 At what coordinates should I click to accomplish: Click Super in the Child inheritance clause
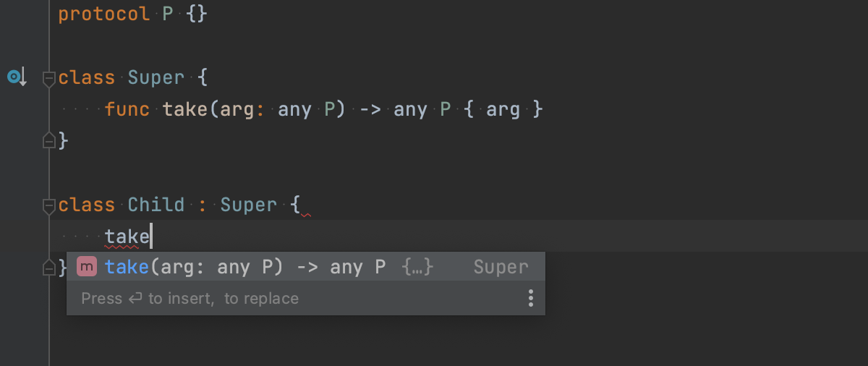(x=248, y=205)
